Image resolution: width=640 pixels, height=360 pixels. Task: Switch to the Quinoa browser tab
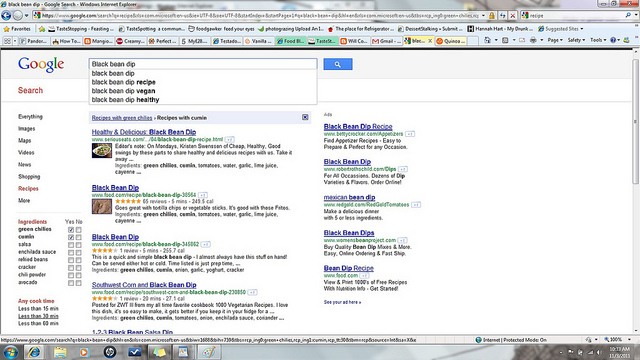click(x=451, y=41)
